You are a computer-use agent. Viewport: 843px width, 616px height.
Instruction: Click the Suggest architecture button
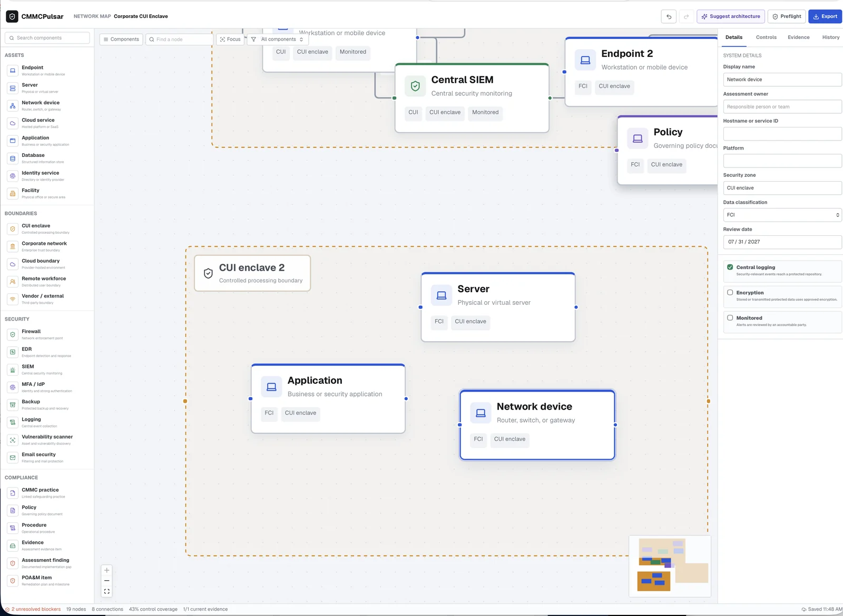click(731, 16)
